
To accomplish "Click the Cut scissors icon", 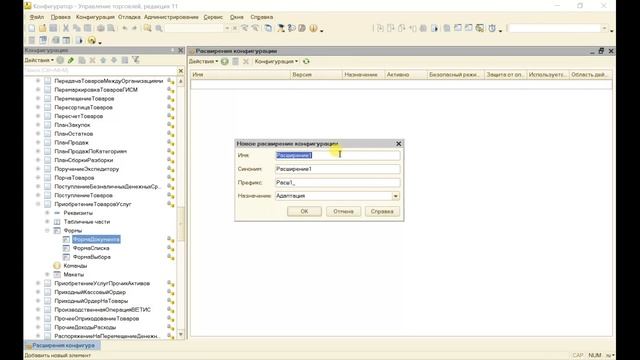I will point(66,28).
